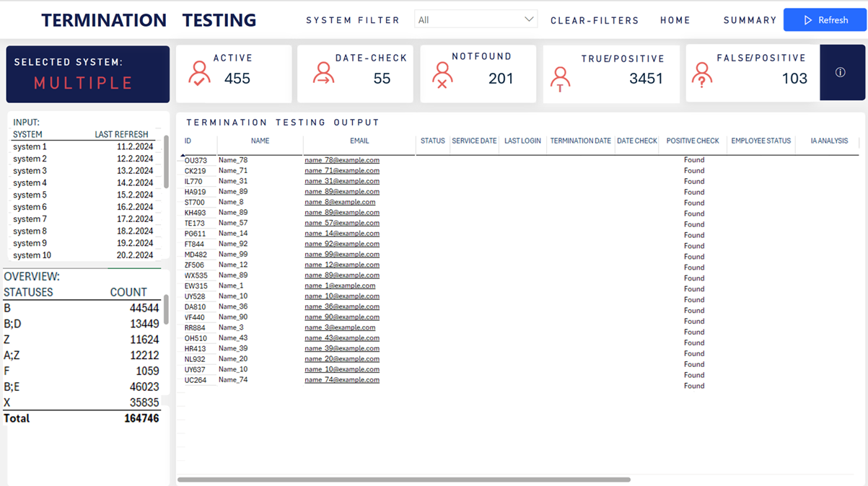The image size is (868, 486).
Task: Sort the table by ID column header
Action: (188, 141)
